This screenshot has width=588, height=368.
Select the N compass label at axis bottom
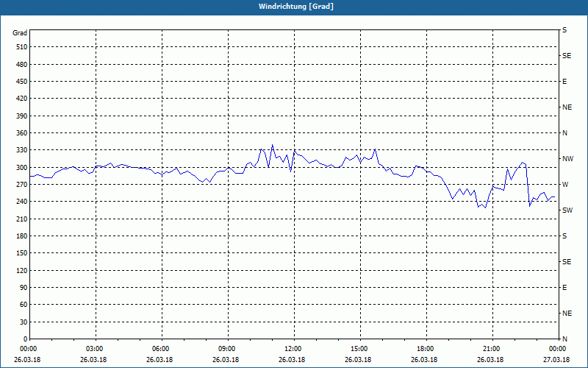tap(564, 339)
